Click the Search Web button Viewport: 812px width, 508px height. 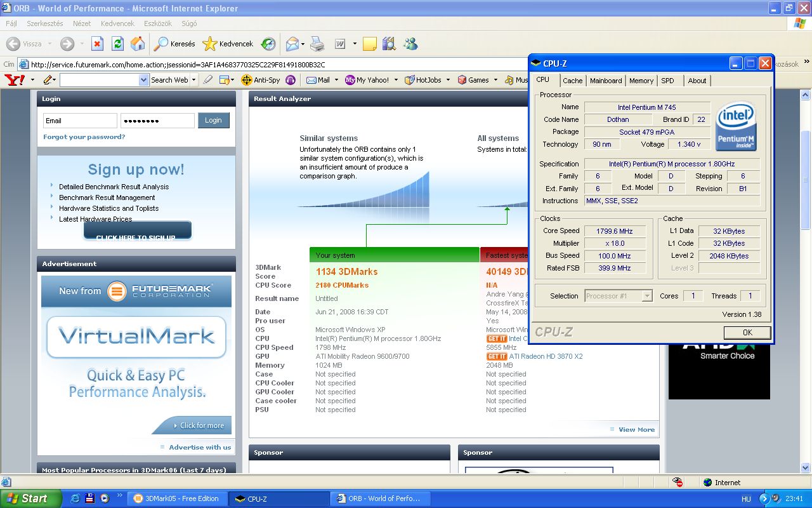click(x=169, y=80)
